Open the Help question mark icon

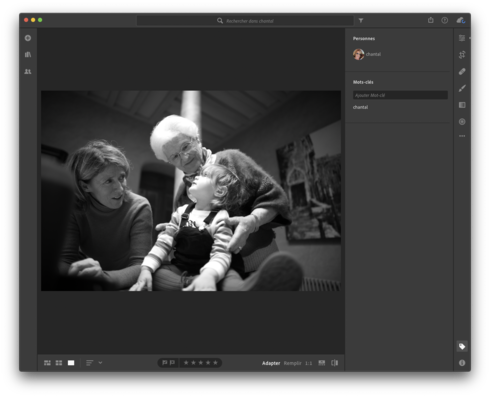pyautogui.click(x=445, y=20)
